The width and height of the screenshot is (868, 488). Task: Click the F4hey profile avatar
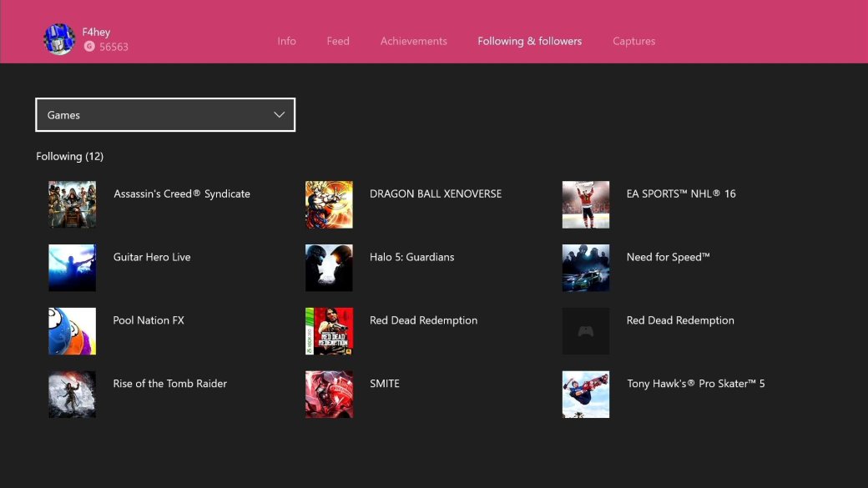pyautogui.click(x=59, y=39)
